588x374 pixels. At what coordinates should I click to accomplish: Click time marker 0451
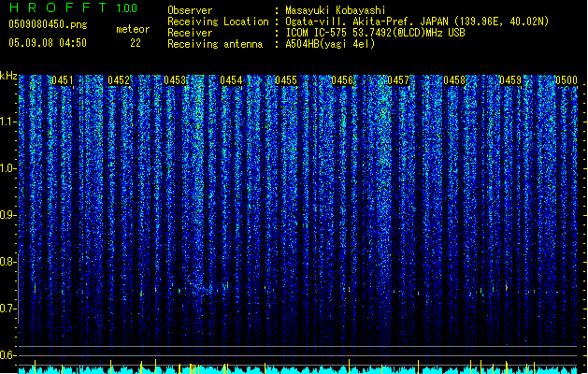pos(63,80)
